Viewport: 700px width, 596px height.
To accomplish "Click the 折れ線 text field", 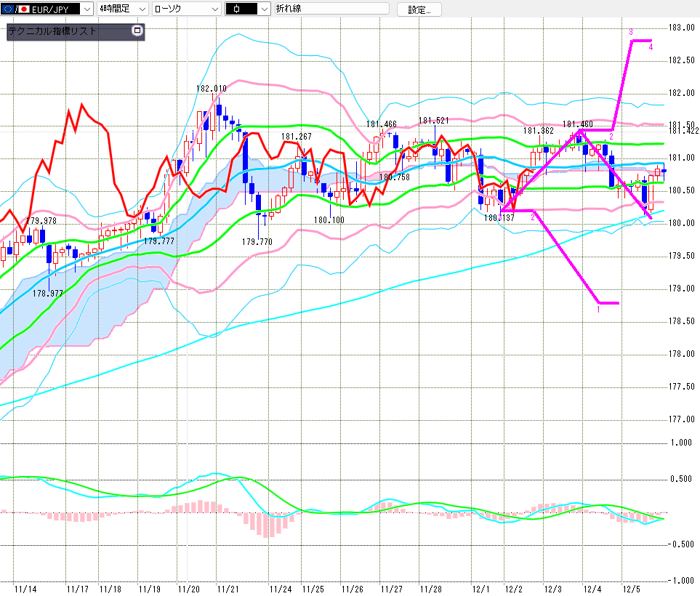I will (x=331, y=9).
